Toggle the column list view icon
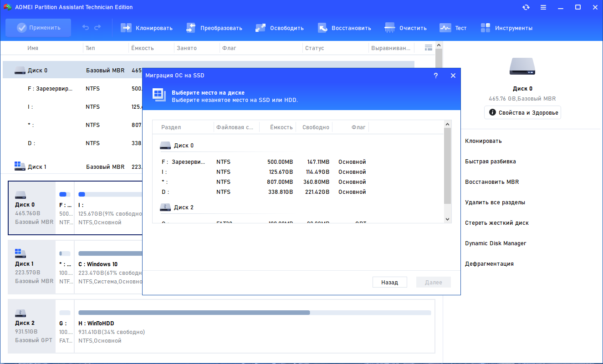The image size is (603, 364). pos(428,47)
